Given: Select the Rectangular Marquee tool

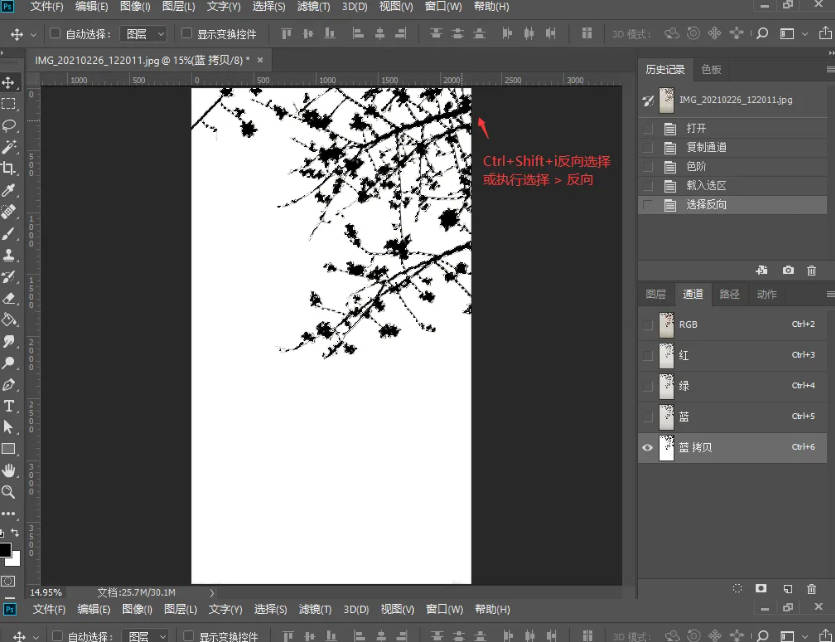Looking at the screenshot, I should tap(9, 104).
